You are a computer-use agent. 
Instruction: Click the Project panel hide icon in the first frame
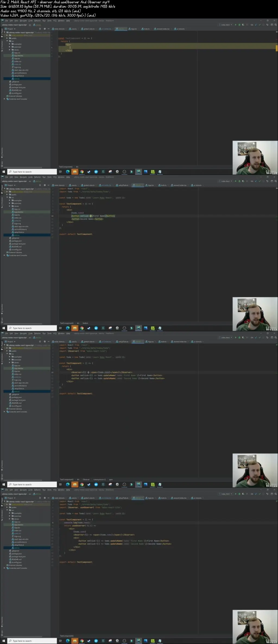click(49, 29)
